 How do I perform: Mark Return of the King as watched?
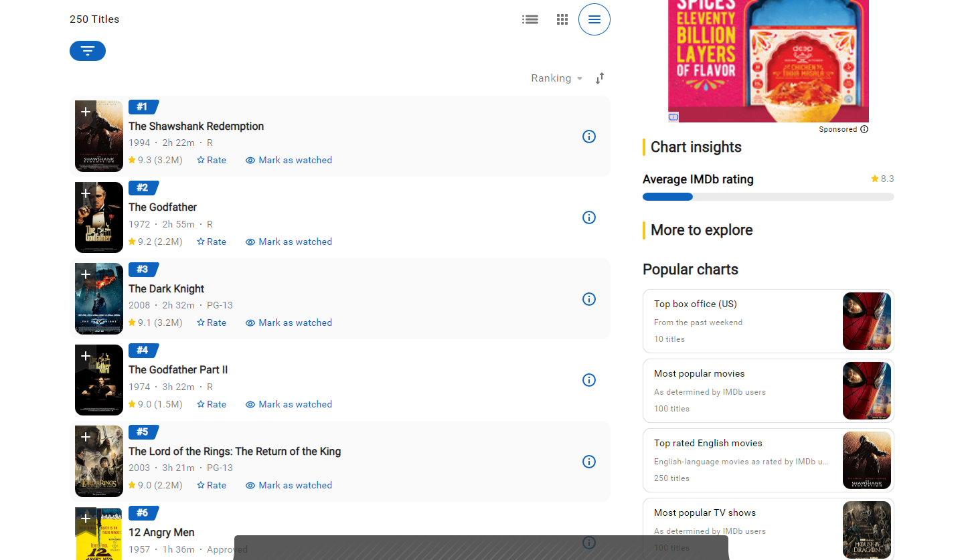pyautogui.click(x=289, y=485)
